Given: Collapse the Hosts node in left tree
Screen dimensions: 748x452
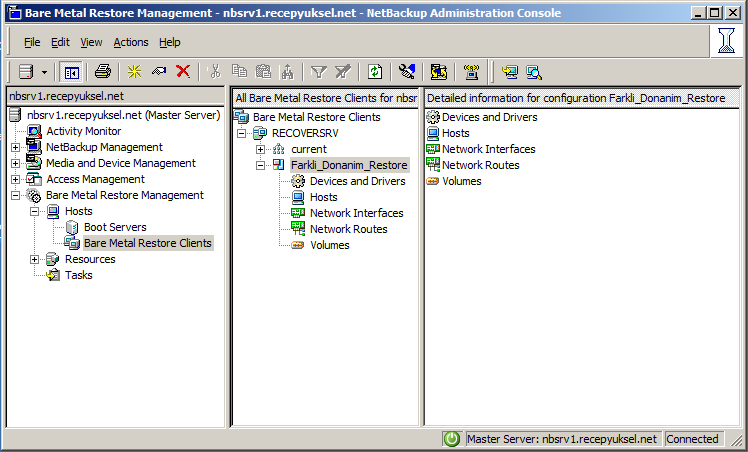Looking at the screenshot, I should [34, 211].
